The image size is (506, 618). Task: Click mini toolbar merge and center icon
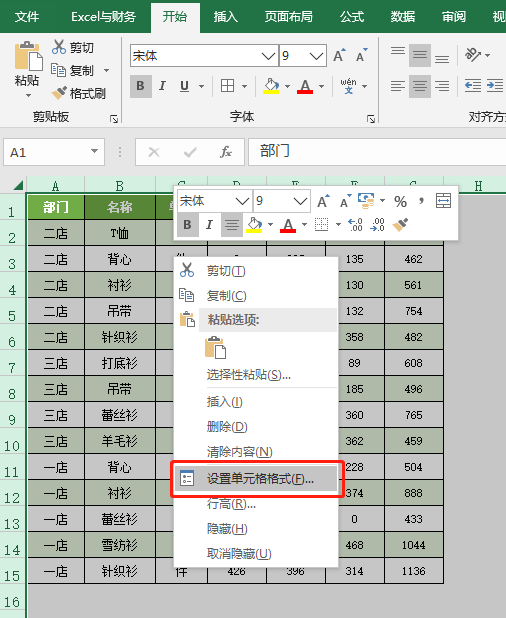[443, 201]
